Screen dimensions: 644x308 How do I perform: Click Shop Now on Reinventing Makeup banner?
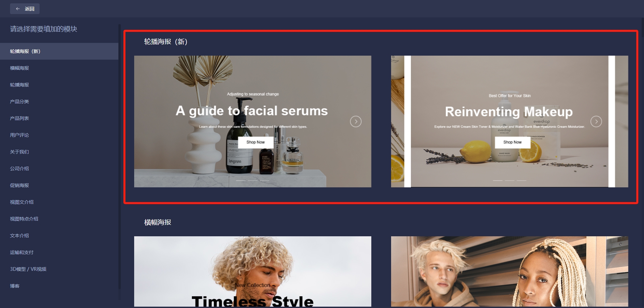pyautogui.click(x=513, y=142)
